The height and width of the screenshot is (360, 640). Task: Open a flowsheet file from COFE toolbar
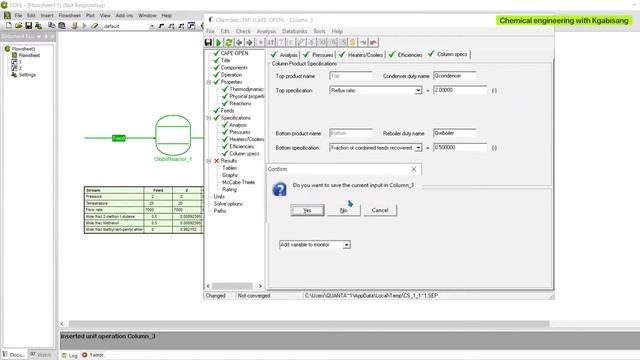18,26
